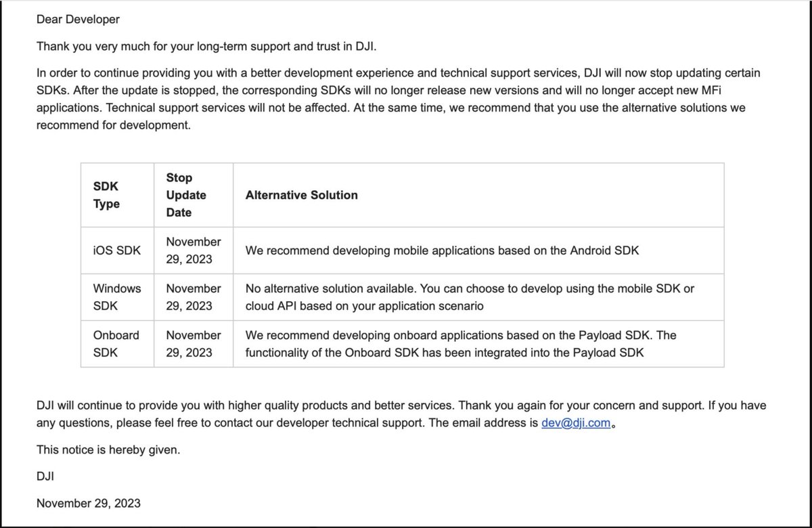Click the 'iOS SDK' table cell
812x528 pixels.
110,250
